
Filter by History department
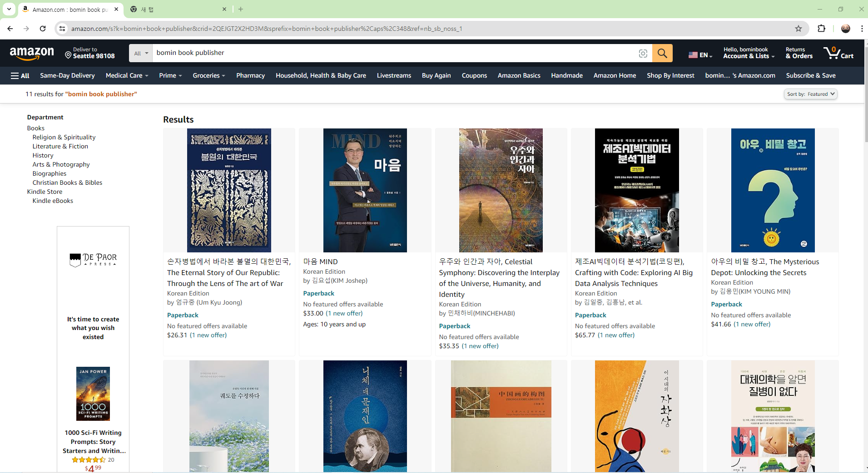(x=43, y=155)
